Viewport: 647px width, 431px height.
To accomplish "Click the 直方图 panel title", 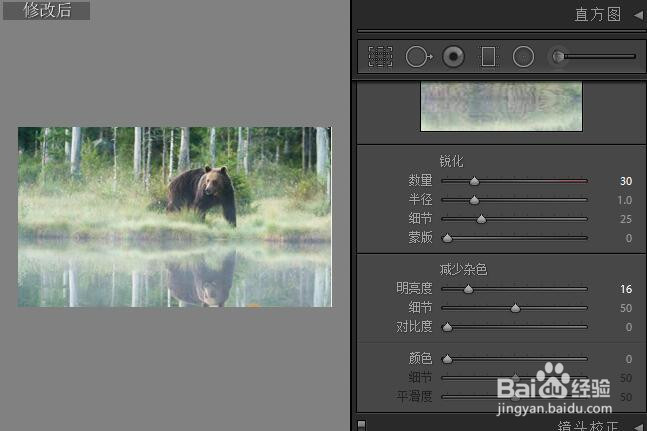I will (x=597, y=15).
